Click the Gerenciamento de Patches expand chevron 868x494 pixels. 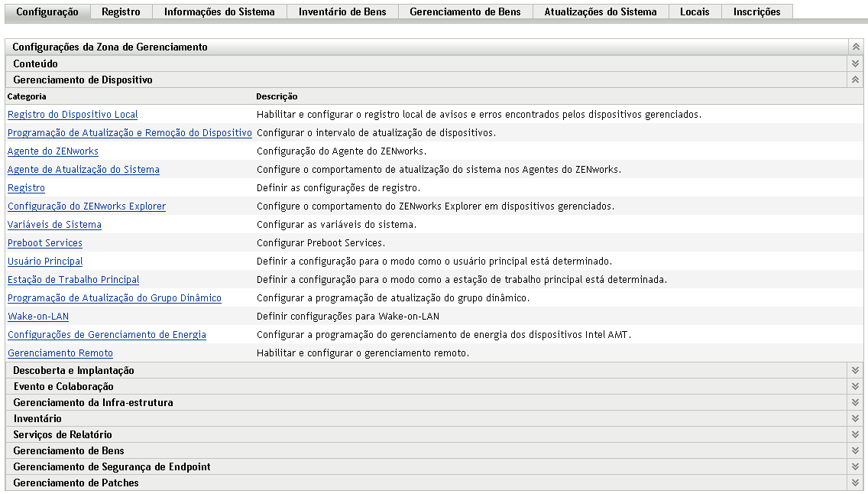pos(855,483)
